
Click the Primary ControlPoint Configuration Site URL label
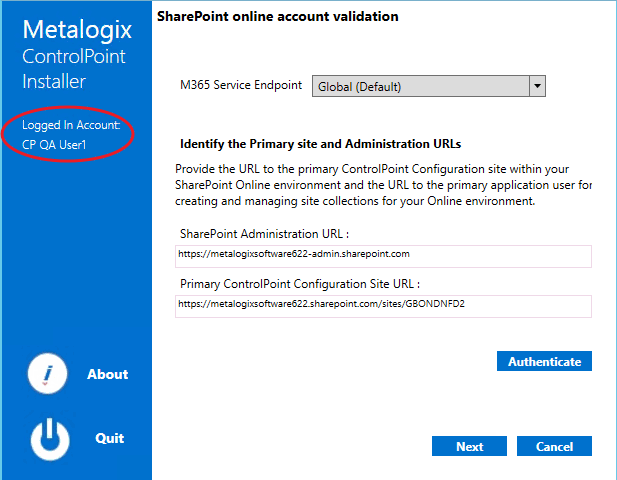click(299, 284)
